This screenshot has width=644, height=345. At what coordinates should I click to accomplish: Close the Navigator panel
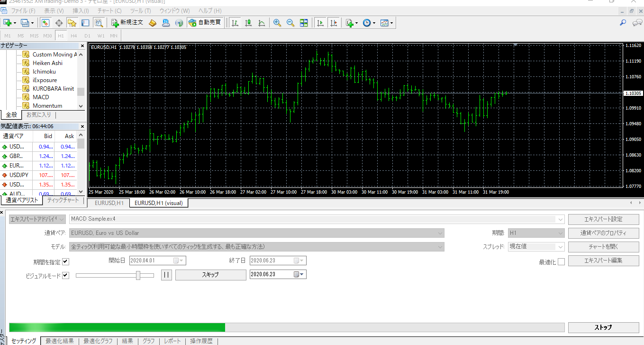point(82,46)
